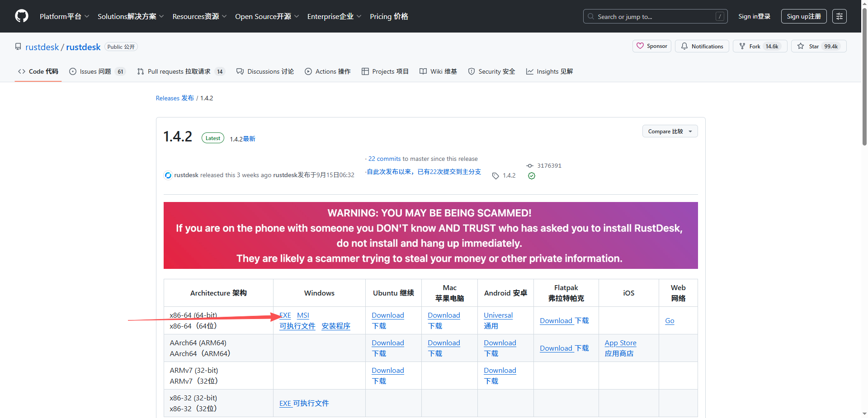Click the Sign in link
Viewport: 868px width, 418px height.
[754, 16]
